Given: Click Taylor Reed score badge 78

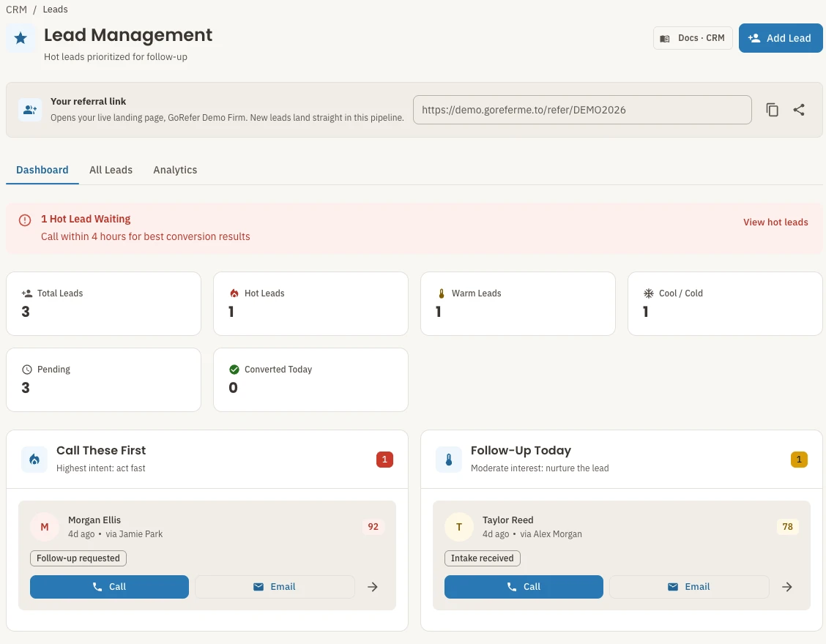Looking at the screenshot, I should (787, 527).
